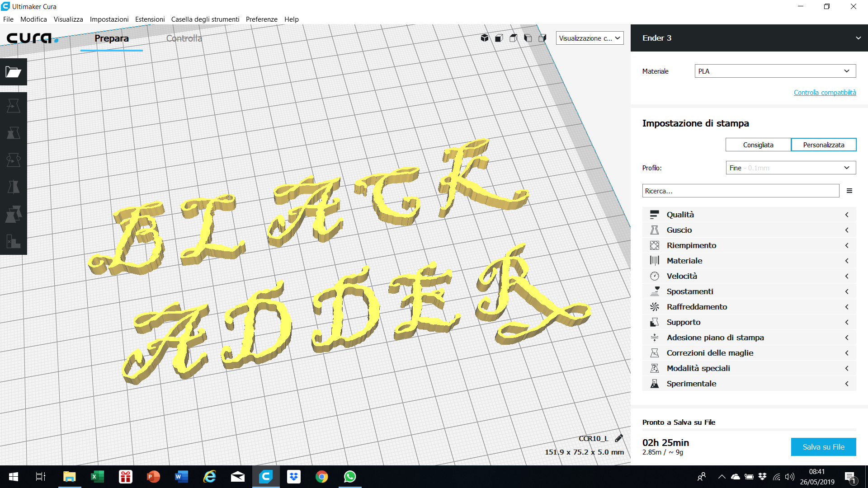Switch to Consigliata print setup mode
This screenshot has height=488, width=868.
click(758, 145)
